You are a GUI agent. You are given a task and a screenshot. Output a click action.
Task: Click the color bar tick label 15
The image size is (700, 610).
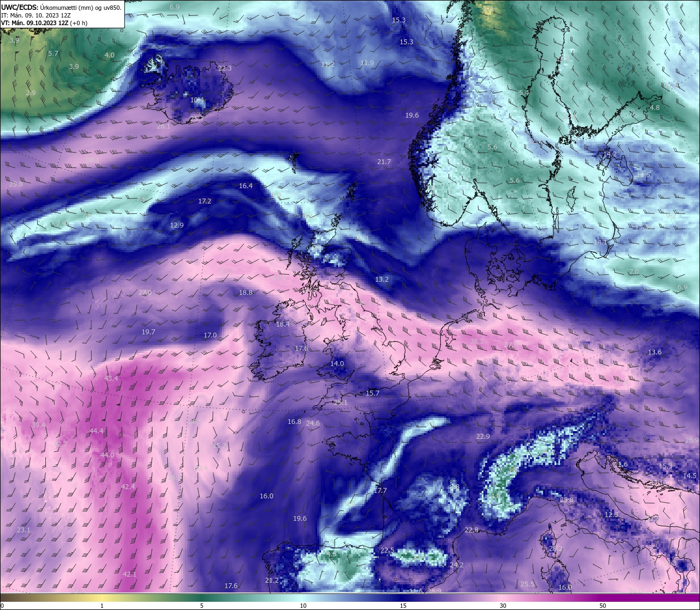click(x=403, y=606)
